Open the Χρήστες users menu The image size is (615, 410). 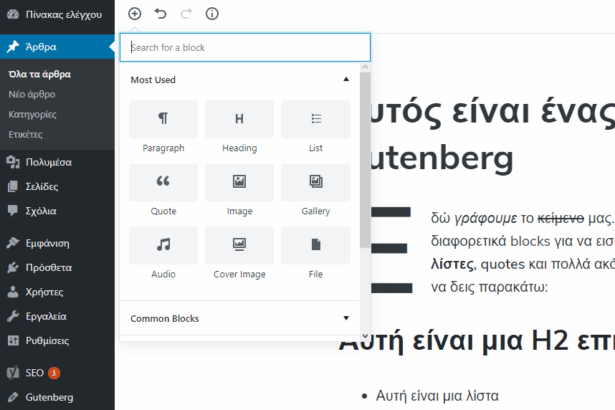57,292
